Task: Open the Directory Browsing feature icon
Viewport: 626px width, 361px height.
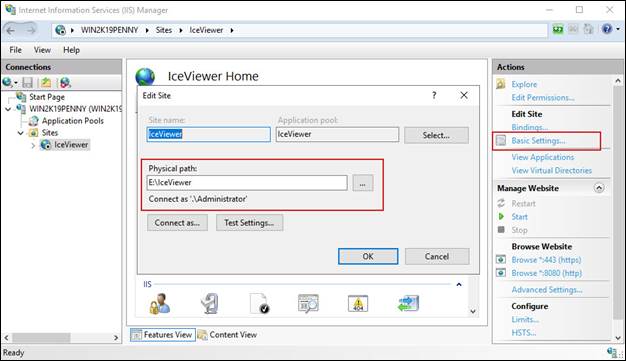Action: pos(308,304)
